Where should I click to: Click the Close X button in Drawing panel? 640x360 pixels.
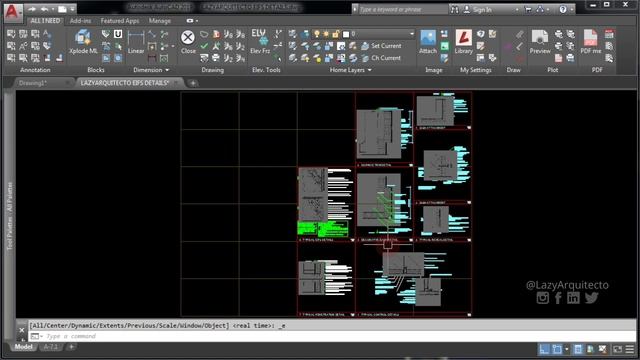pos(188,42)
